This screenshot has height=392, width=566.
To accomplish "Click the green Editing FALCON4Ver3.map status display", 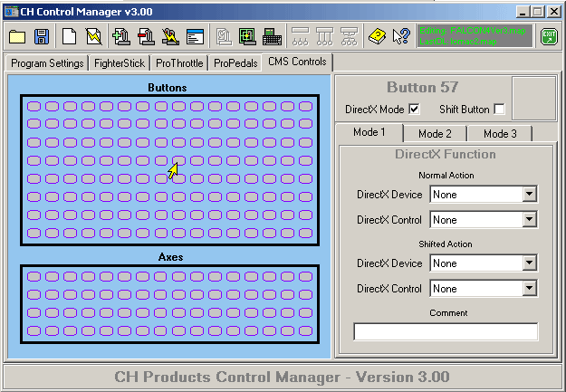I will (475, 35).
